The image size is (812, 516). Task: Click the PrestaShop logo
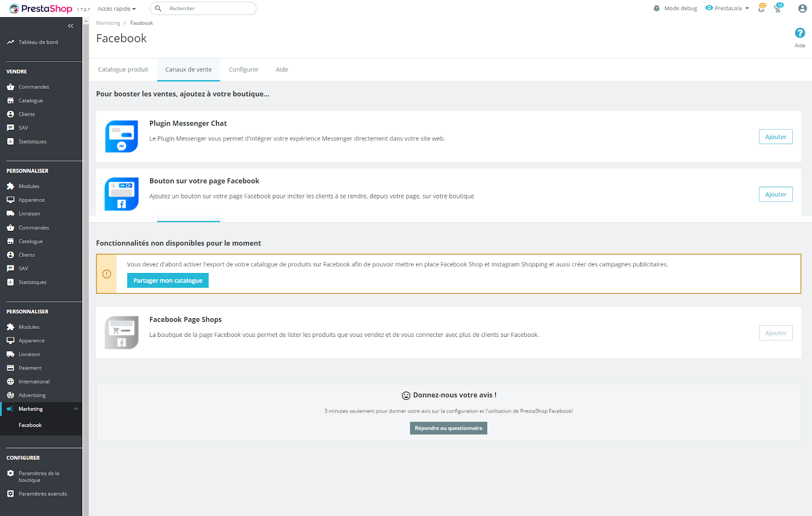click(41, 9)
